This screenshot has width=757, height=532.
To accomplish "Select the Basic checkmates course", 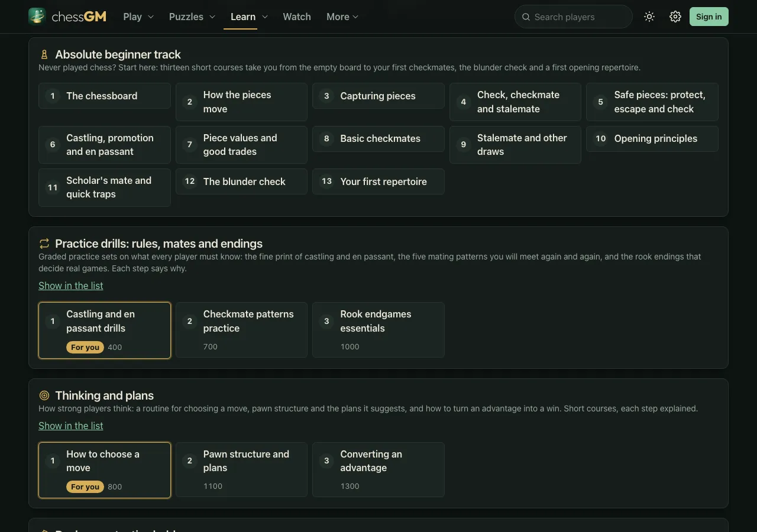I will pyautogui.click(x=378, y=139).
